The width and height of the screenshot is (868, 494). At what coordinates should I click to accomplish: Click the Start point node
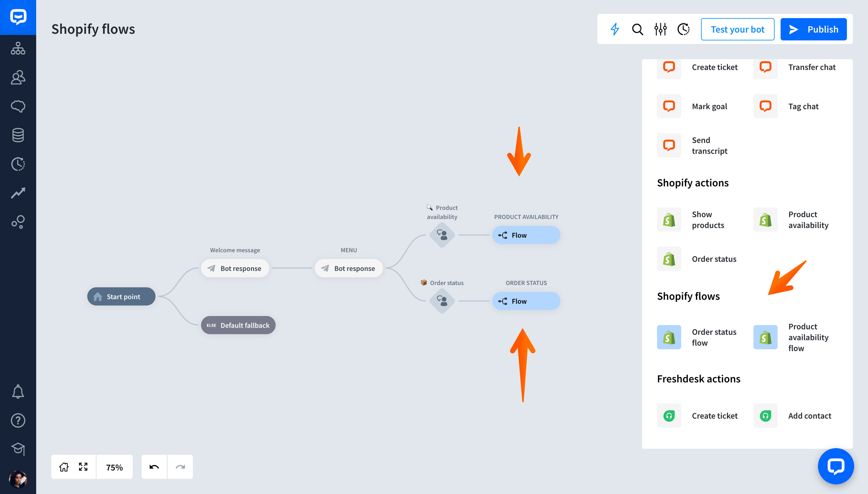(x=121, y=296)
